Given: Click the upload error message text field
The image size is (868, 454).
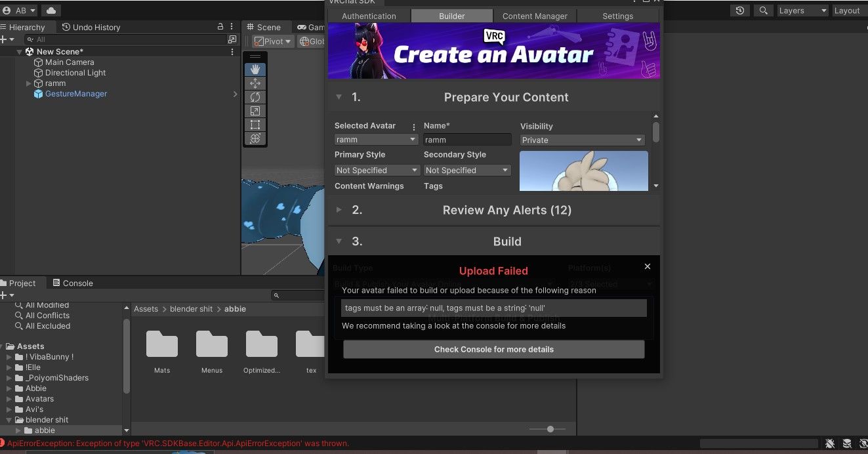Looking at the screenshot, I should click(493, 308).
